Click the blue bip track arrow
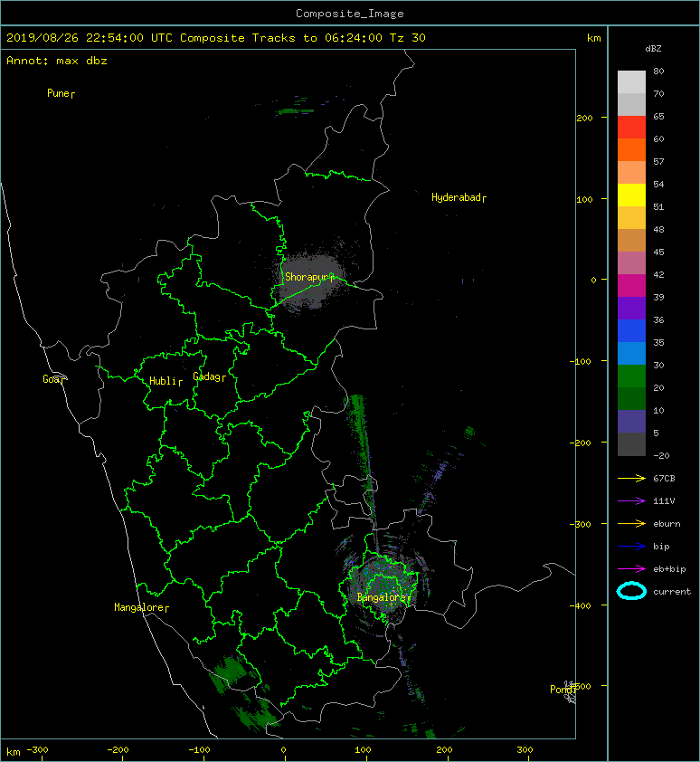Image resolution: width=700 pixels, height=762 pixels. [631, 547]
